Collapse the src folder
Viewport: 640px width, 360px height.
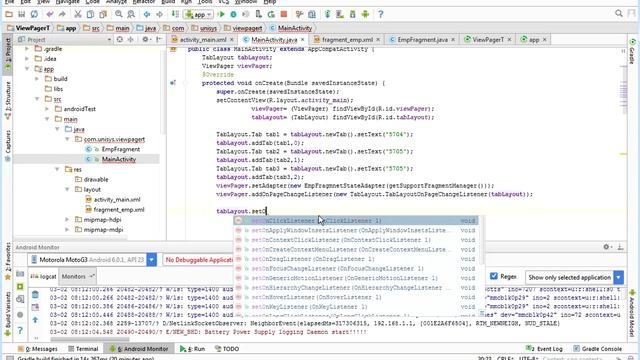37,99
